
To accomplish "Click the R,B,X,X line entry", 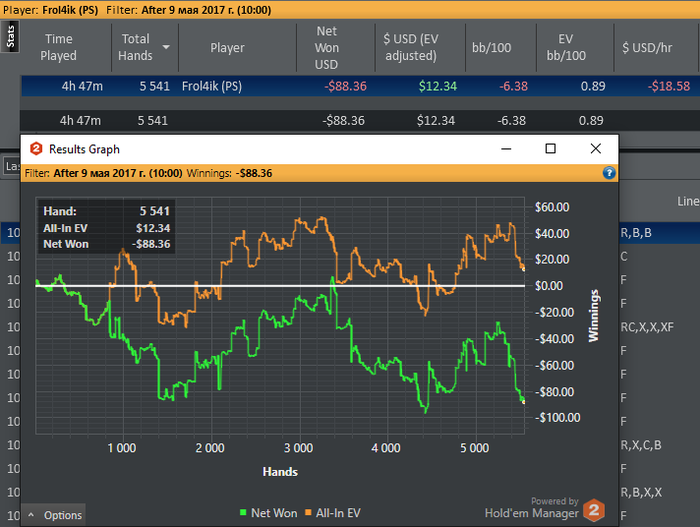I will (641, 492).
